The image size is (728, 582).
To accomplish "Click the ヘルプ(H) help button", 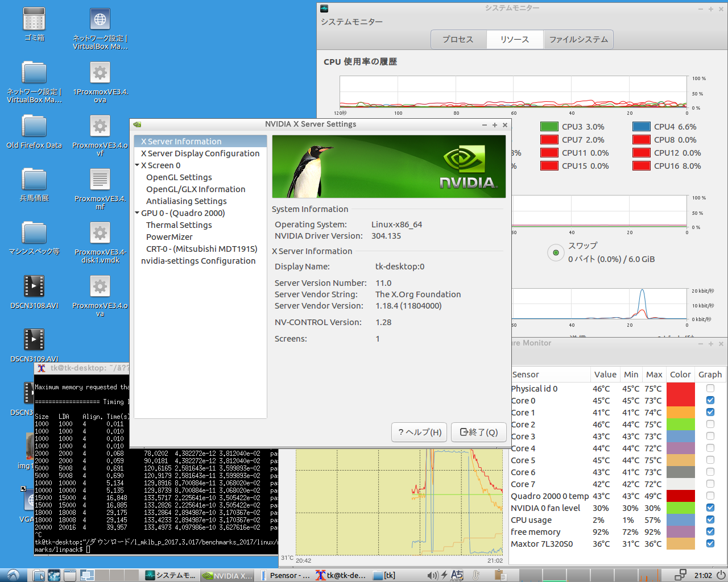I will (420, 433).
